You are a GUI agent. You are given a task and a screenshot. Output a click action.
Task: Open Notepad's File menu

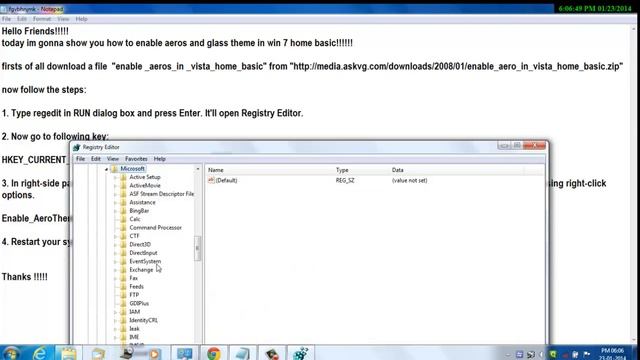[x=6, y=19]
